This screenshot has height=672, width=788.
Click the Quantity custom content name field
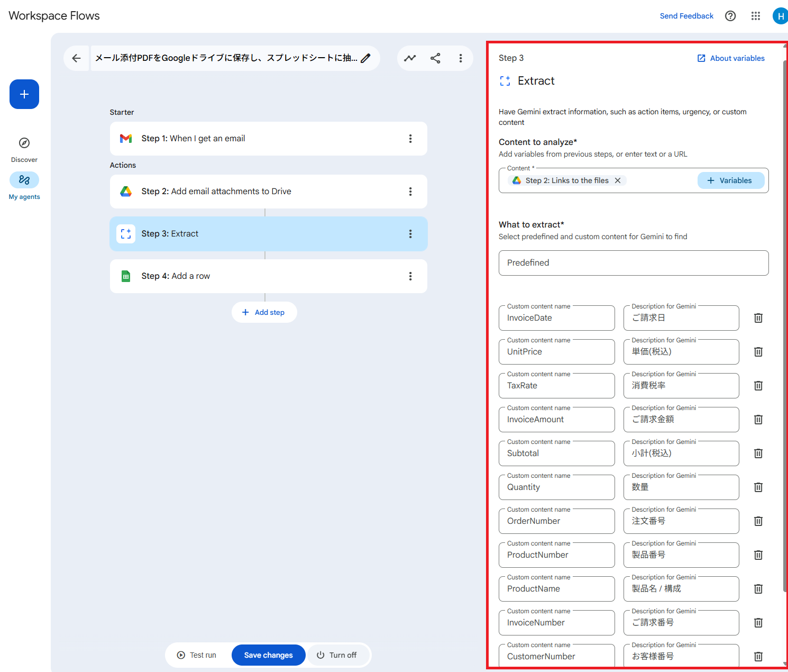pos(556,487)
